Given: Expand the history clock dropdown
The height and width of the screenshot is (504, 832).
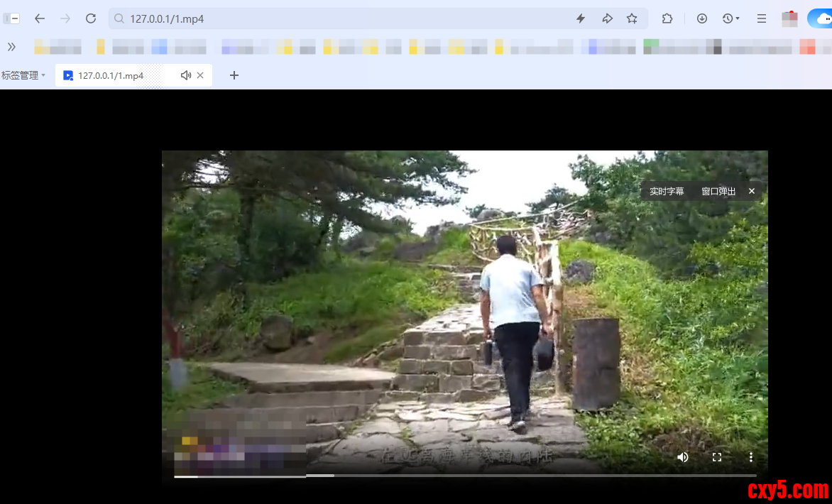Looking at the screenshot, I should point(730,18).
